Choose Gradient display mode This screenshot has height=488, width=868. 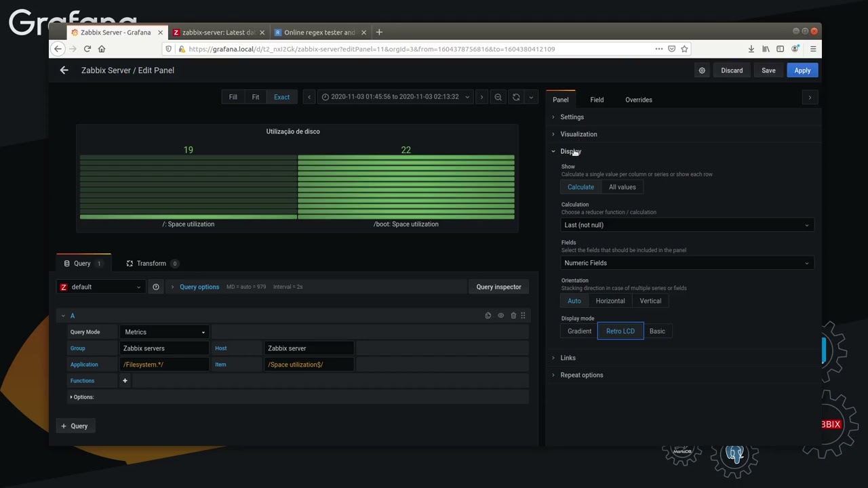coord(579,331)
